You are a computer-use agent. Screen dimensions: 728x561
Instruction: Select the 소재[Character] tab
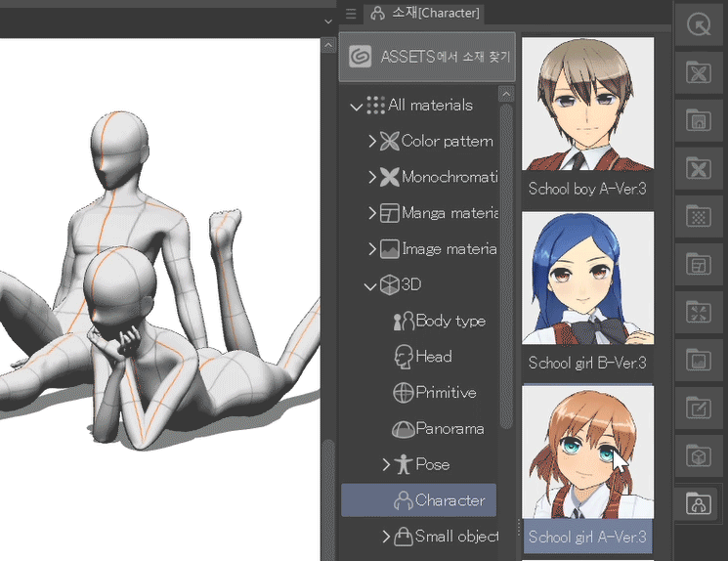coord(425,13)
